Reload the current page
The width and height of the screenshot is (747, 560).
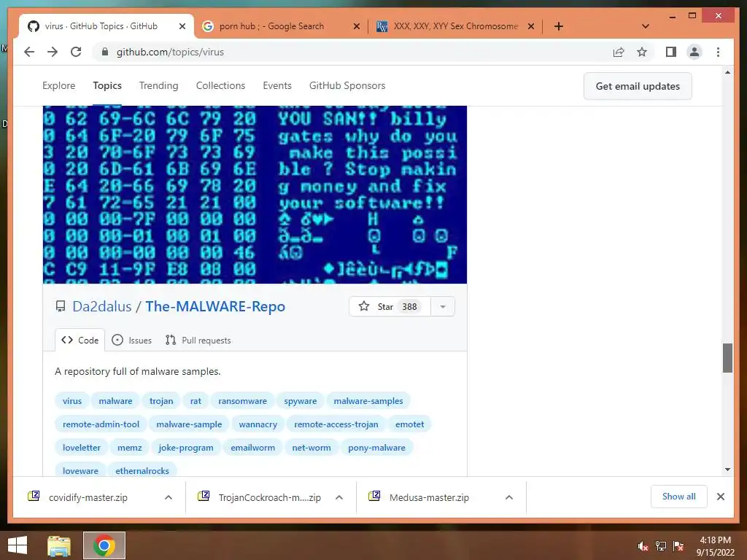coord(76,52)
